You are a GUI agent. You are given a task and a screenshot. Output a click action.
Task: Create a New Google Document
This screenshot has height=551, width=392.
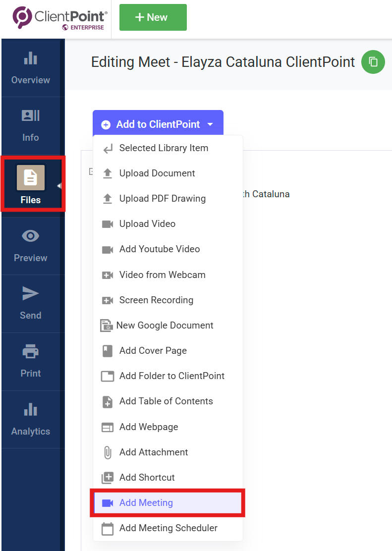click(168, 326)
